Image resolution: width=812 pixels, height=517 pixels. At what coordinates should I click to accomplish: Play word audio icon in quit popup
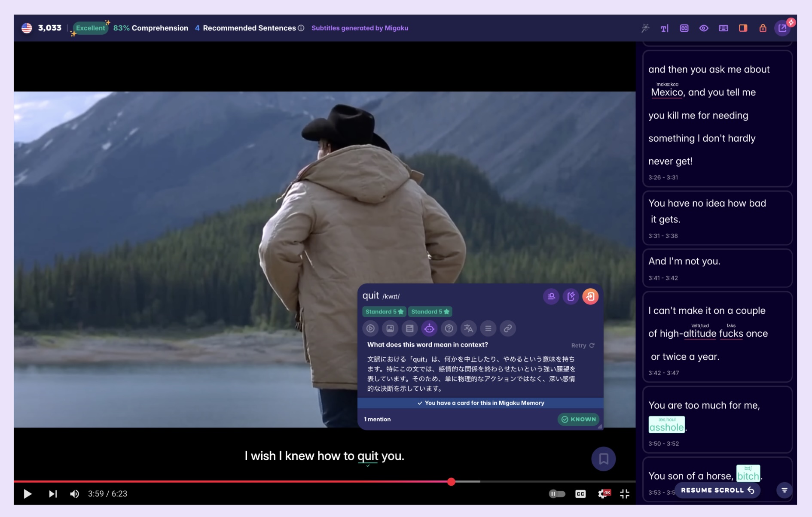pyautogui.click(x=370, y=328)
